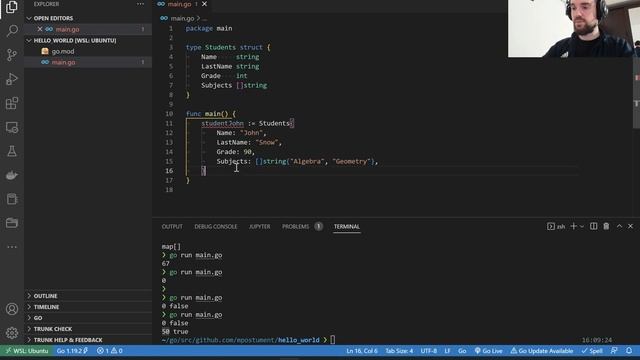Expand Trunk Help & Feedback section
The image size is (640, 360).
click(x=68, y=340)
